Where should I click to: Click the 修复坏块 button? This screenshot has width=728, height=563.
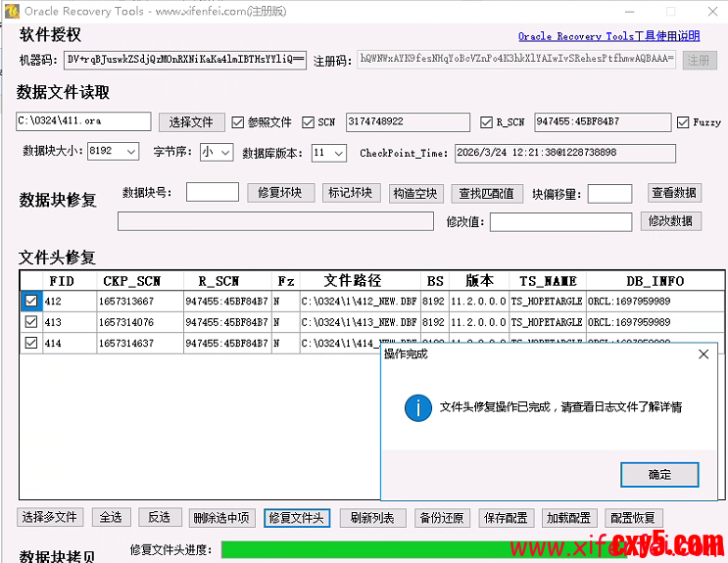pyautogui.click(x=280, y=193)
